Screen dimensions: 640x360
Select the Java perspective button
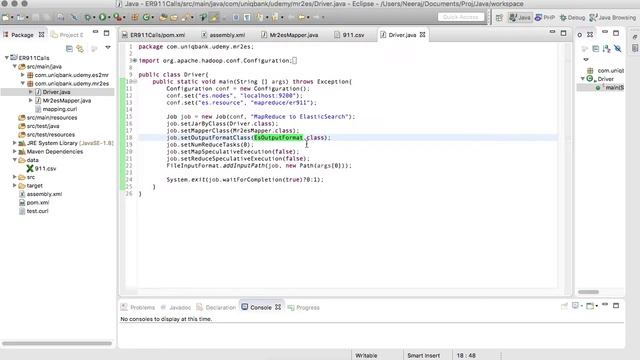pyautogui.click(x=520, y=18)
